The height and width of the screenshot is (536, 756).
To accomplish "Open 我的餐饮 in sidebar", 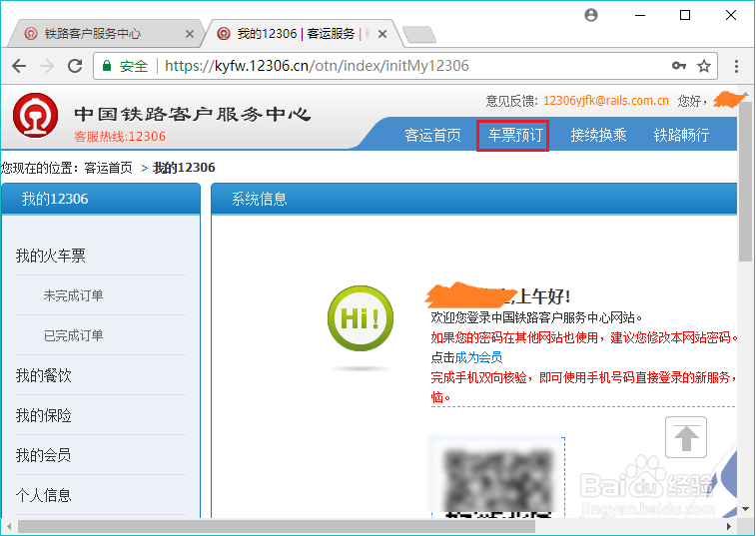I will click(x=43, y=375).
